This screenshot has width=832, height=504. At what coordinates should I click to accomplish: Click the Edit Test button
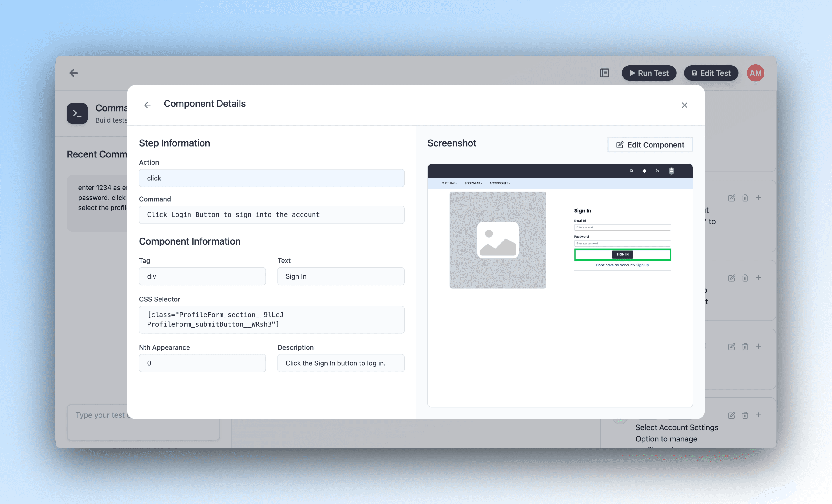(711, 73)
